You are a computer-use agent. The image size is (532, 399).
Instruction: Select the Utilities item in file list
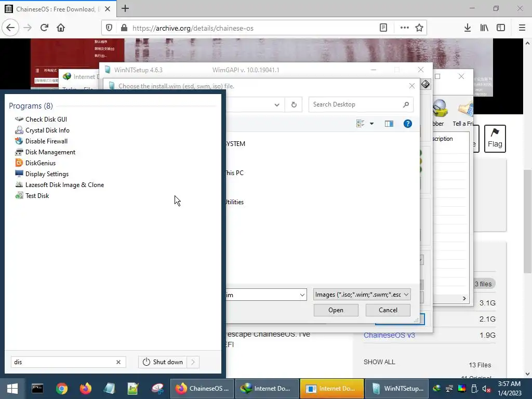click(x=235, y=202)
